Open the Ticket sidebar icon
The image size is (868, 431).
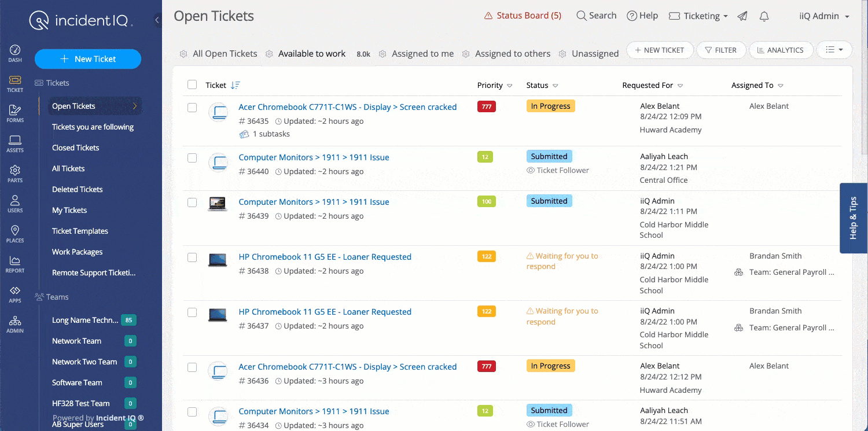point(15,84)
